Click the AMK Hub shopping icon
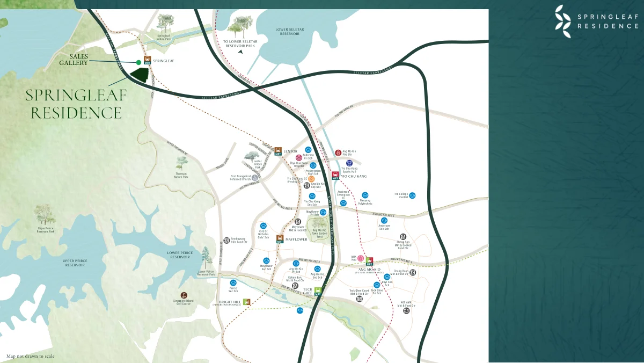 click(x=361, y=259)
